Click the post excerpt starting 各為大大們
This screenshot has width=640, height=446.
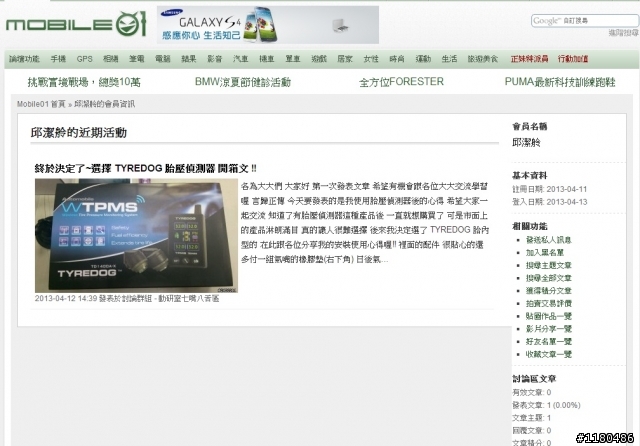click(x=364, y=223)
